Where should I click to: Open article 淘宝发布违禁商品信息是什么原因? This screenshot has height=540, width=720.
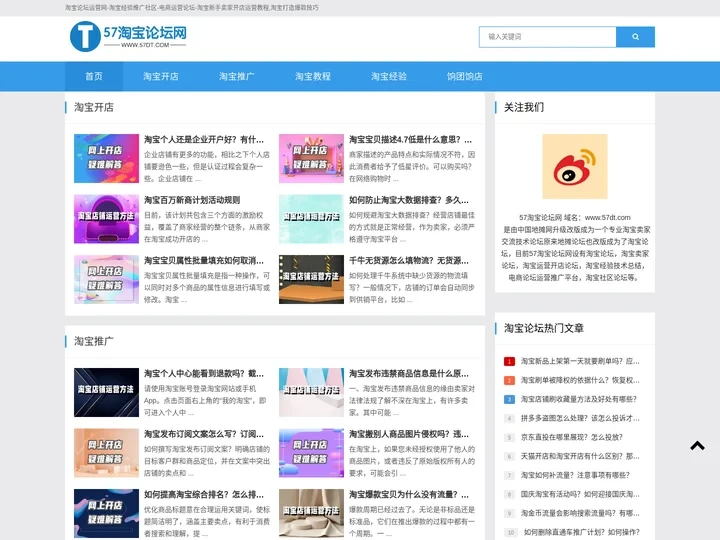click(x=409, y=374)
